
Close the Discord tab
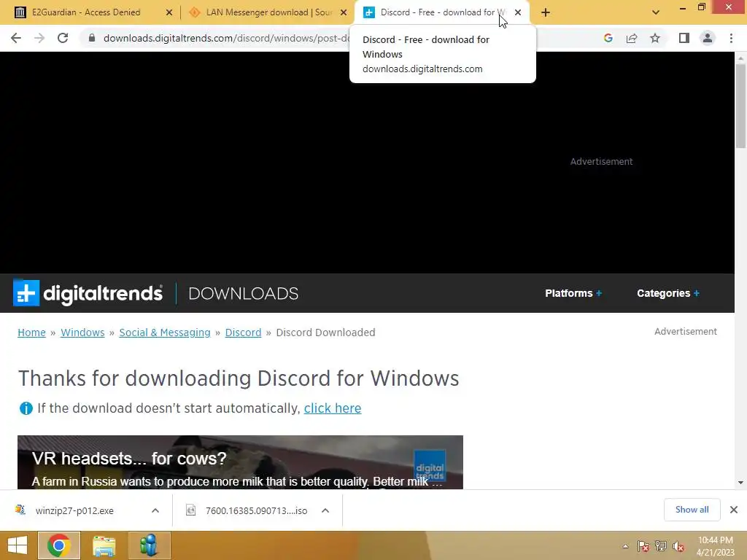pyautogui.click(x=518, y=12)
